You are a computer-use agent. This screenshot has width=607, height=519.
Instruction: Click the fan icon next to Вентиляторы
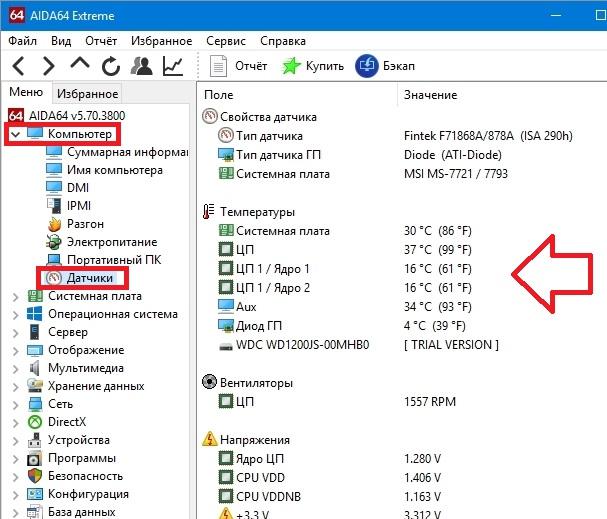click(209, 382)
